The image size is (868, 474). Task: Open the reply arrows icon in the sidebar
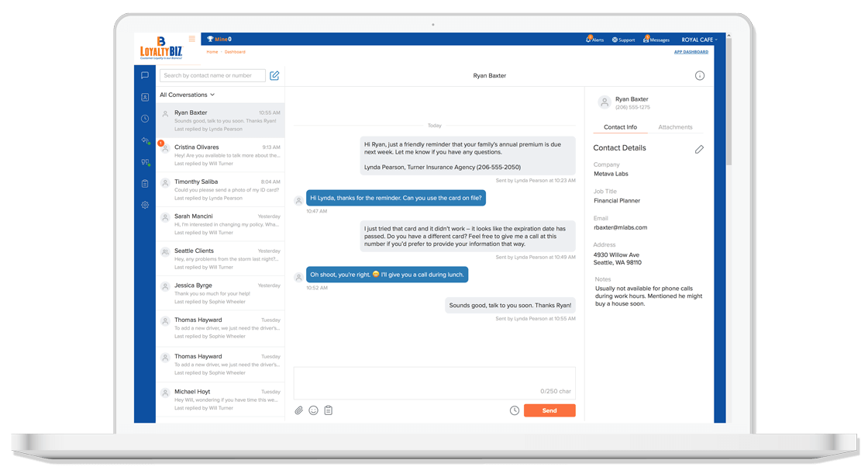pos(145,140)
